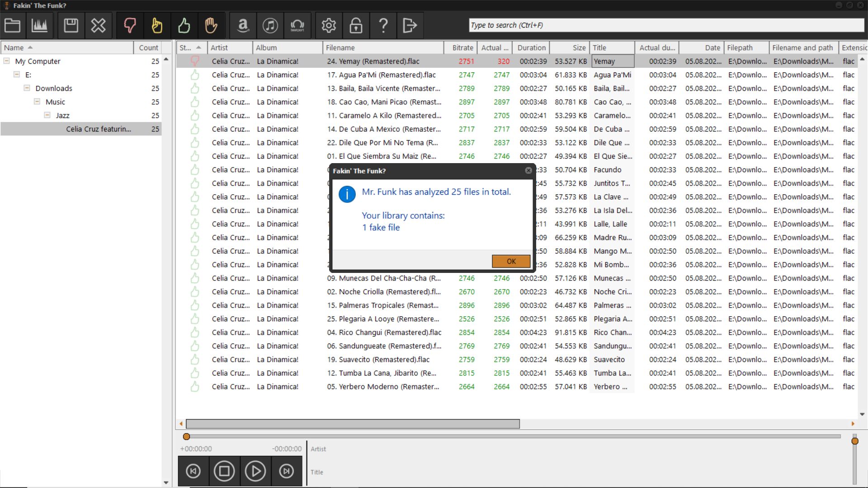Click the open folder toolbar icon
Screen dimensions: 868x488
point(13,25)
